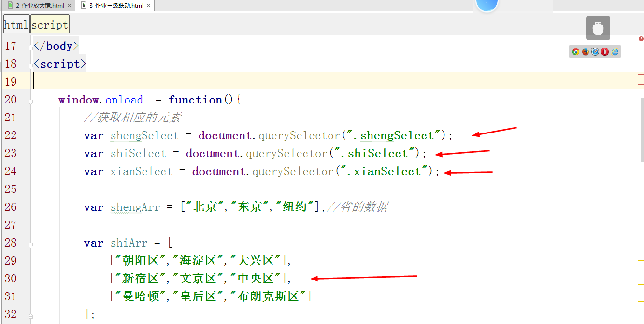
Task: Click the underlined shengSelect variable name
Action: pyautogui.click(x=144, y=135)
